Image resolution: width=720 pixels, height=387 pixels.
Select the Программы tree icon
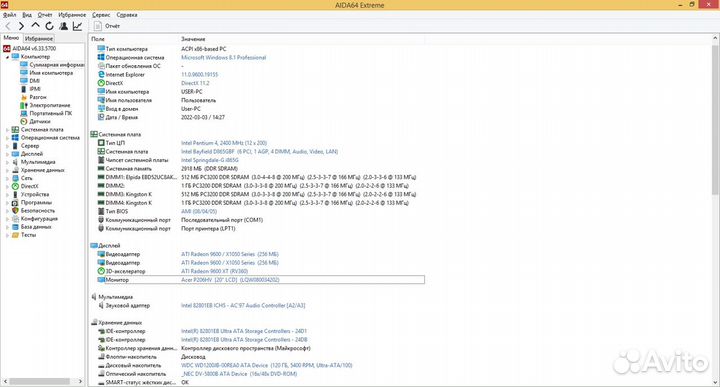tap(15, 202)
